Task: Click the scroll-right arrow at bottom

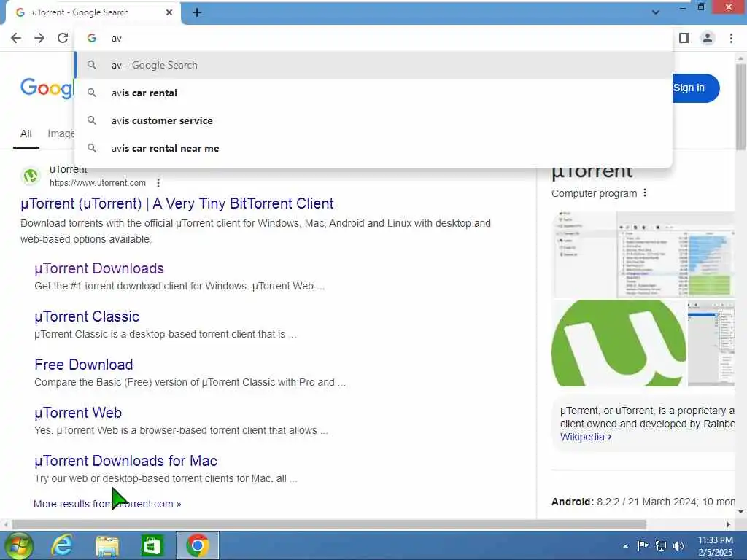Action: [x=729, y=525]
